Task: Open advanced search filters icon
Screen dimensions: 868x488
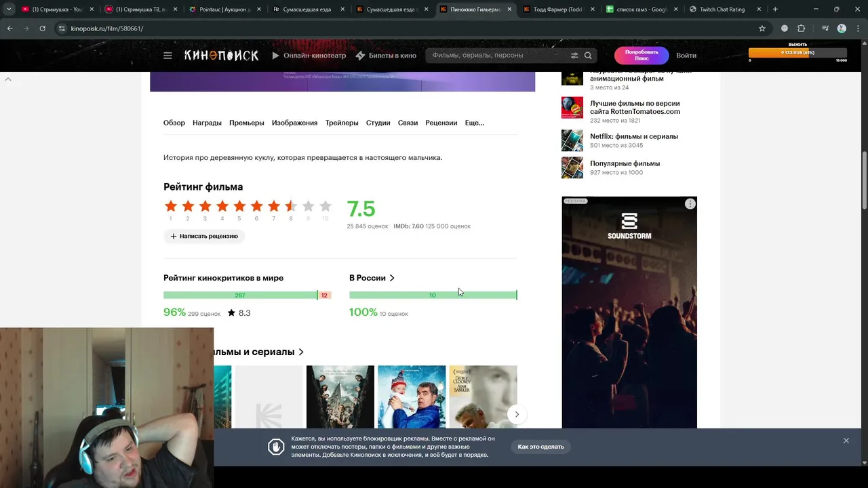Action: point(574,56)
